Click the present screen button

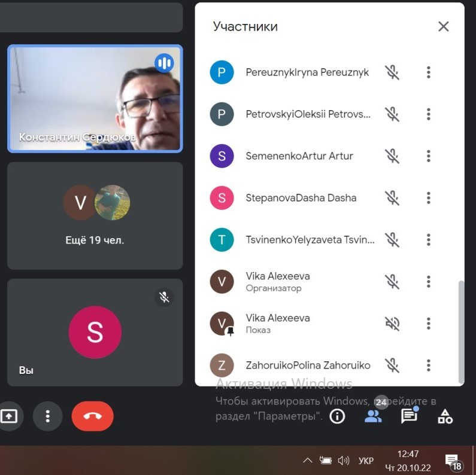point(9,416)
